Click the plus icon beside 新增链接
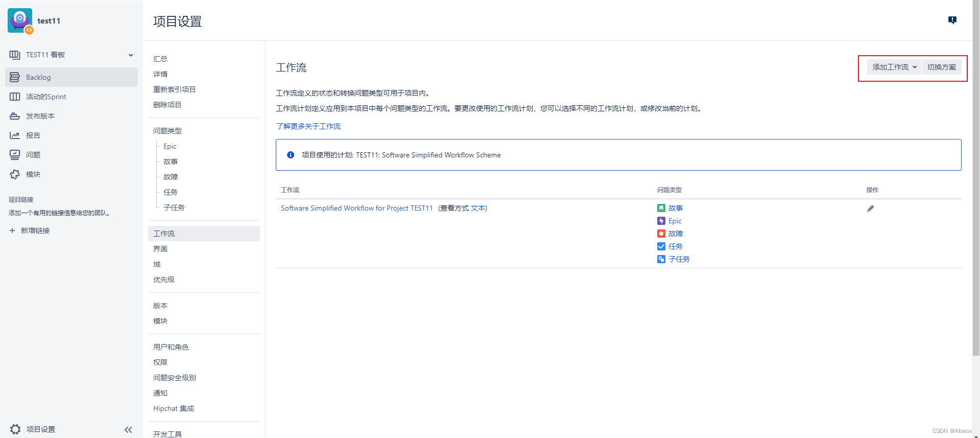This screenshot has width=980, height=438. tap(12, 230)
